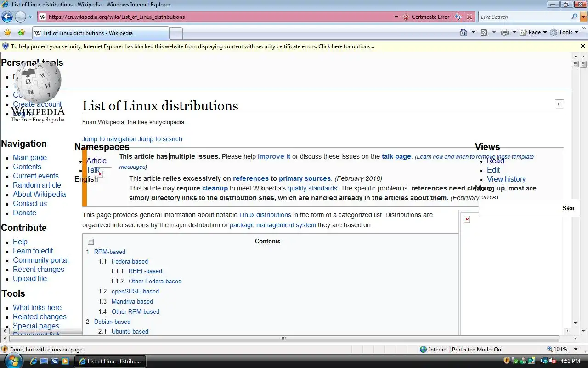Click the page status indicator near title

pyautogui.click(x=559, y=104)
